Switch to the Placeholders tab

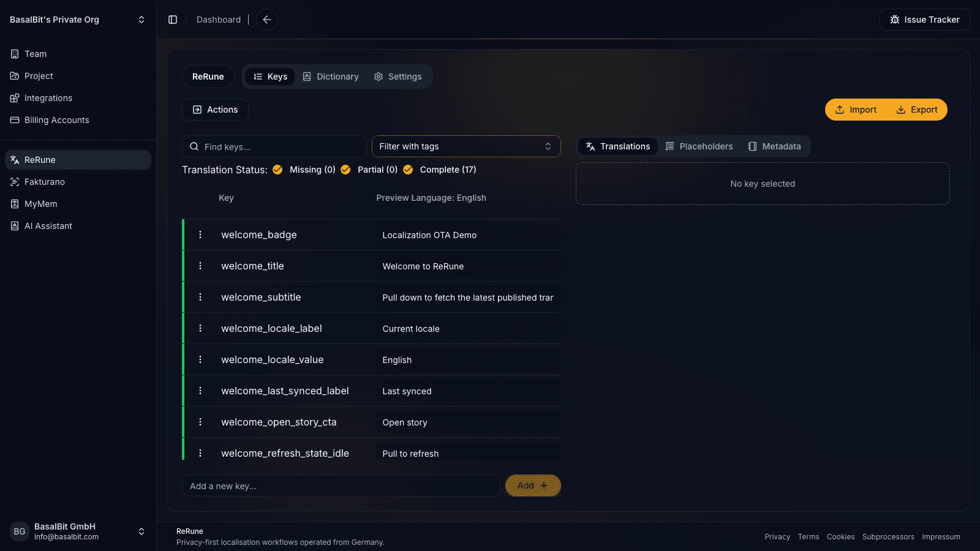699,146
